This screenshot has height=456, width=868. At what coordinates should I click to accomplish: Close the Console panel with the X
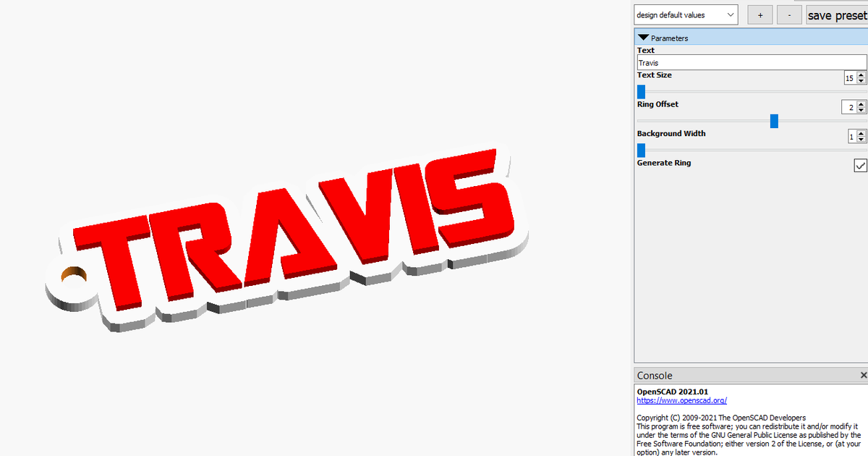coord(863,375)
